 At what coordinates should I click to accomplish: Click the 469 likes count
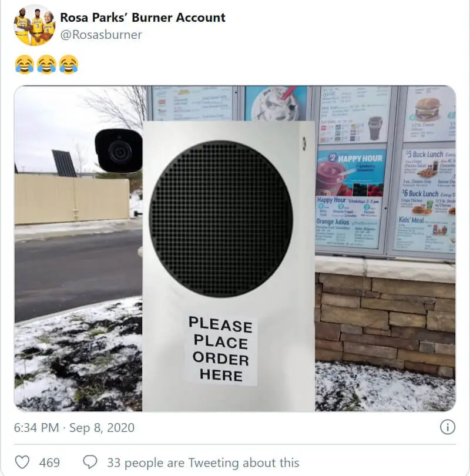click(x=49, y=462)
